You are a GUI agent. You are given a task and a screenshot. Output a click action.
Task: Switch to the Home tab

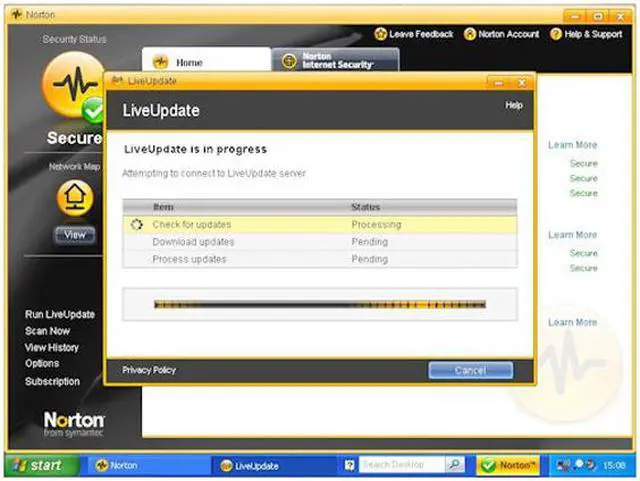(188, 62)
